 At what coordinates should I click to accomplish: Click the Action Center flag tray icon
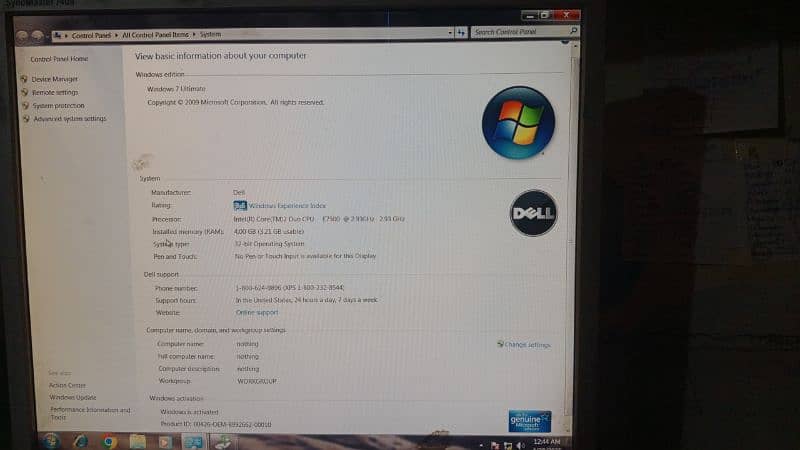click(494, 445)
